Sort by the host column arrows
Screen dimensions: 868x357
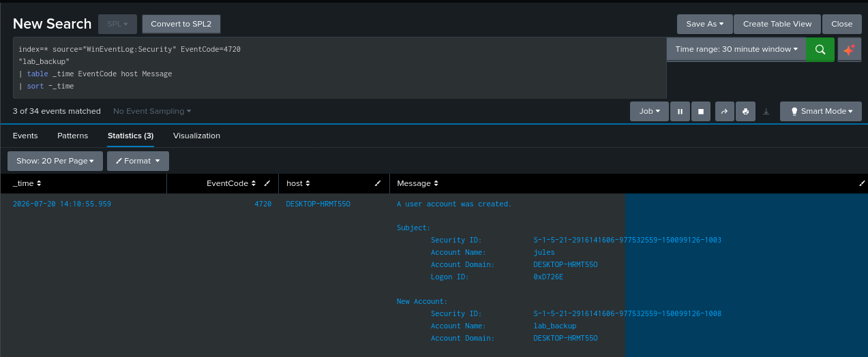tap(308, 183)
